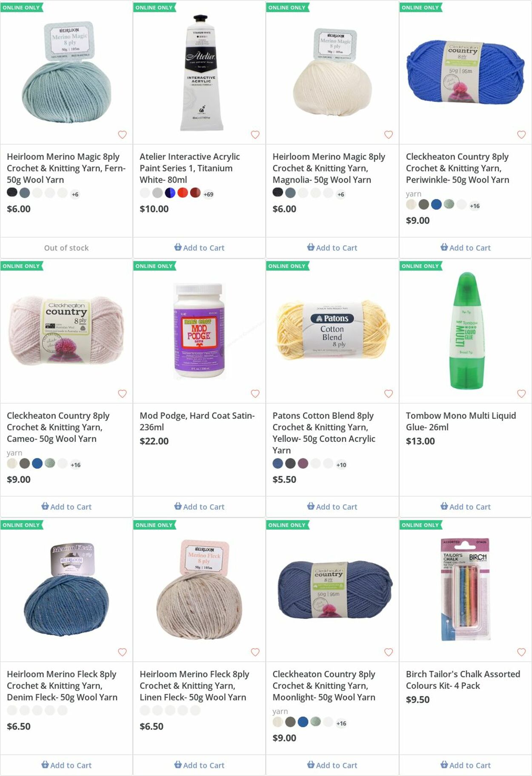Favorite the Heirloom Merino Fleck Linen yarn
Viewport: 532px width, 776px height.
[x=255, y=652]
